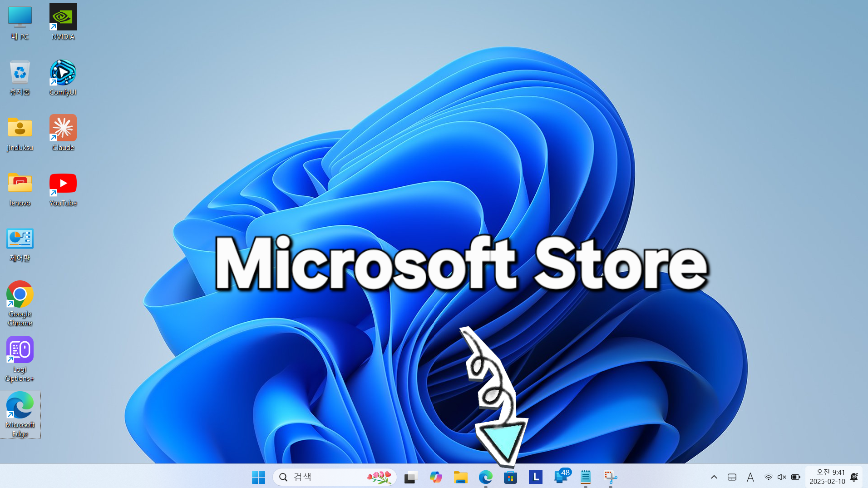Open Task View from the taskbar
The width and height of the screenshot is (868, 488).
click(x=411, y=477)
